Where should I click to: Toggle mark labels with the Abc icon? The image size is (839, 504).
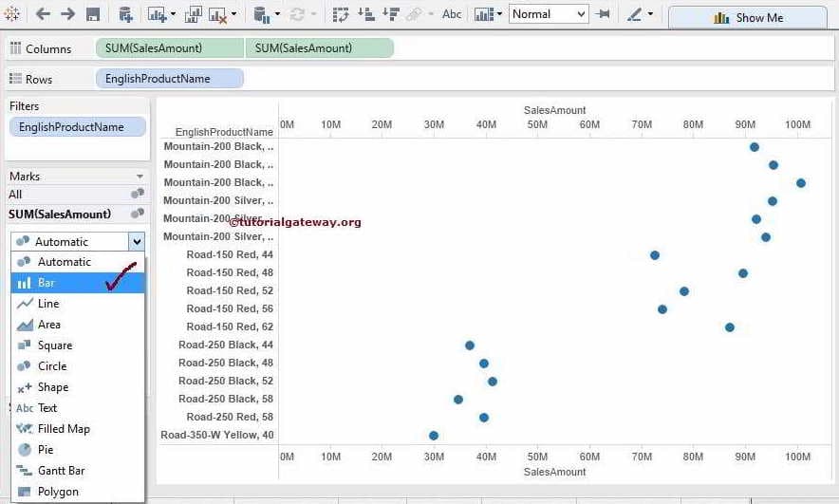(x=452, y=14)
